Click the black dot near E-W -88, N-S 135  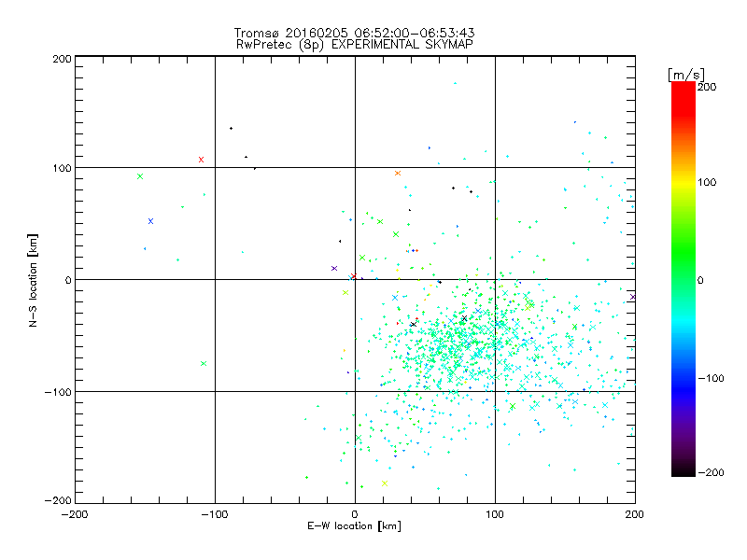(x=231, y=129)
